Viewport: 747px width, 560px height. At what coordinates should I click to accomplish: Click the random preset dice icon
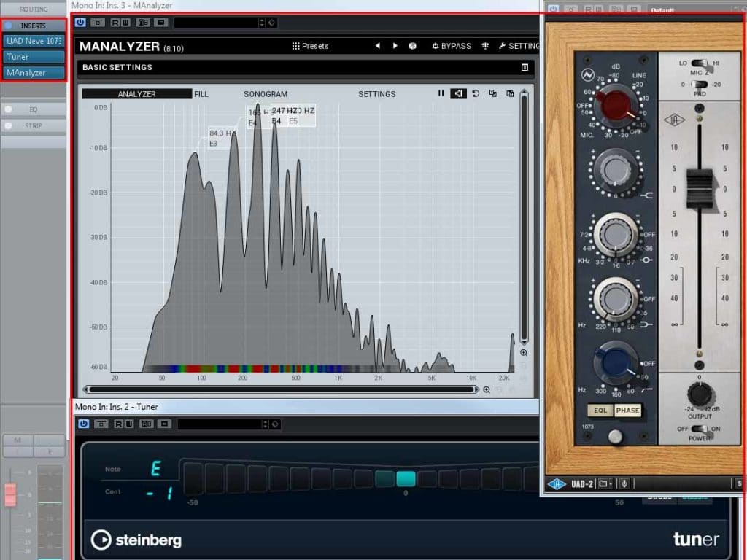[413, 46]
